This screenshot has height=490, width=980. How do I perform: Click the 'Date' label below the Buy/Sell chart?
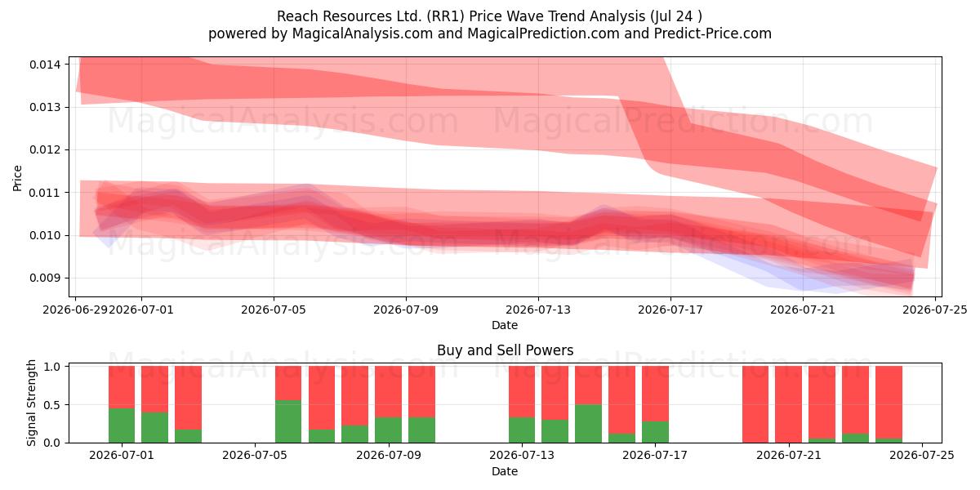[x=505, y=471]
